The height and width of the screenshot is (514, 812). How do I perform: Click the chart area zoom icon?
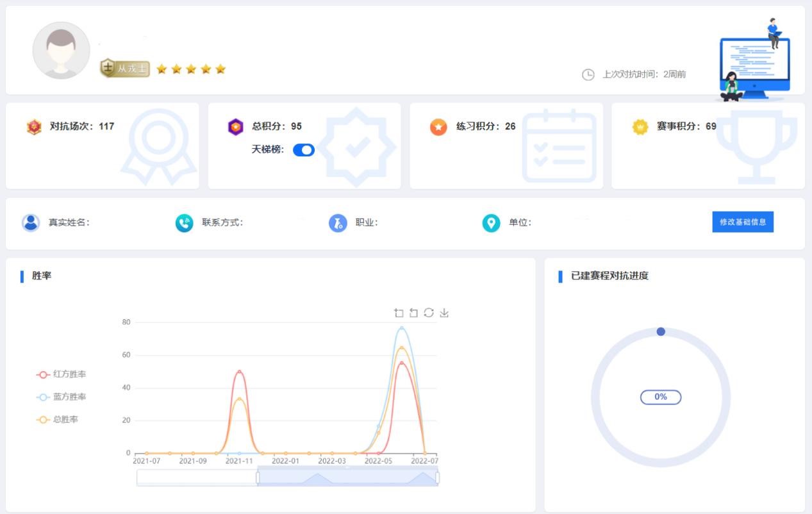click(399, 313)
